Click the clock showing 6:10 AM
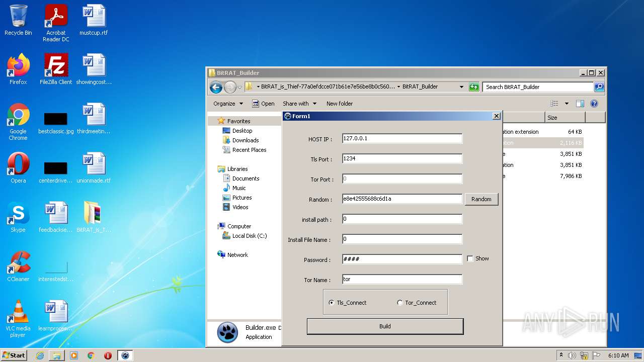 tap(618, 355)
